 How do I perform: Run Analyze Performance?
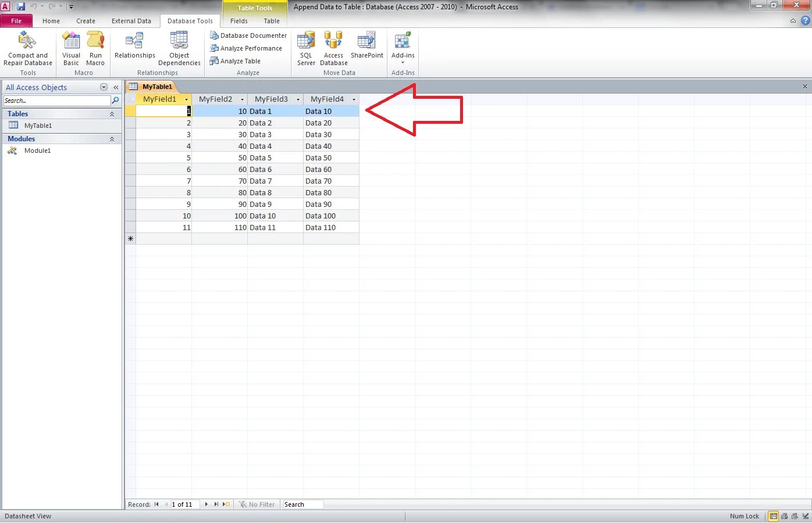[x=246, y=48]
